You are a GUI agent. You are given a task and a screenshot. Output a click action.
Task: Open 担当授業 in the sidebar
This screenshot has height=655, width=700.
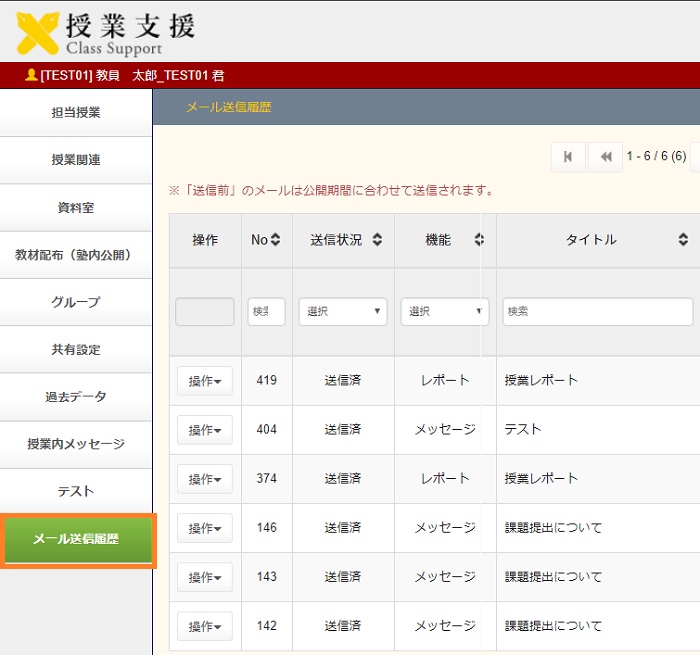(76, 113)
